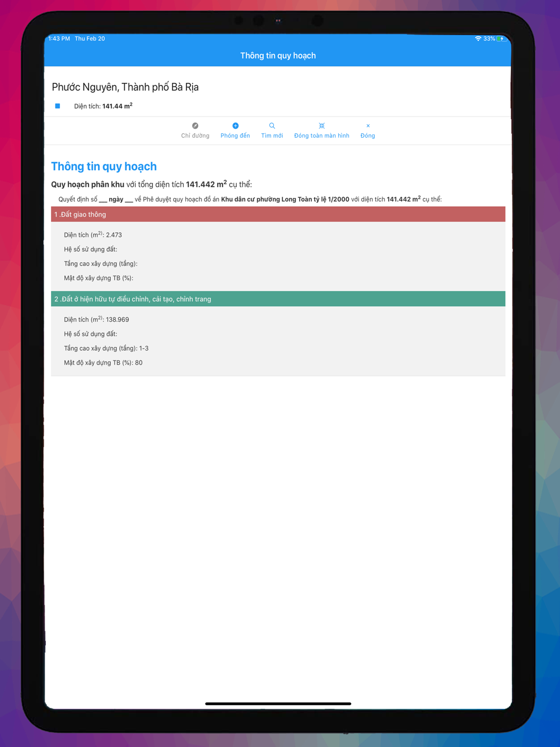The height and width of the screenshot is (747, 560).
Task: Select the Quy hoạch phân khu summary line
Action: [x=152, y=184]
